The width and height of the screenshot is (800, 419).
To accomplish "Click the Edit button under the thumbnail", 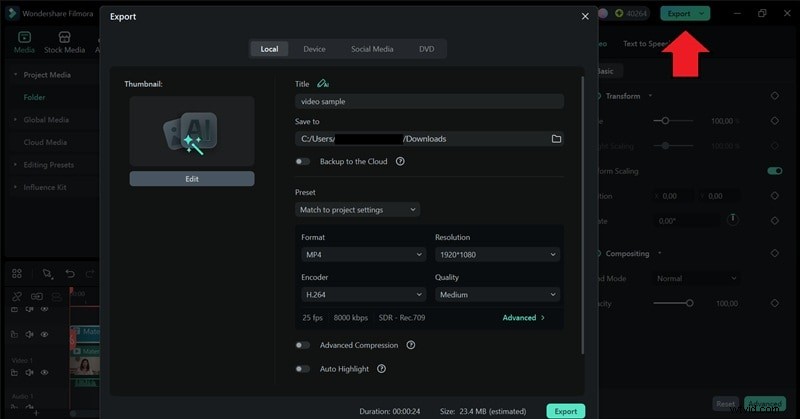I will click(191, 179).
